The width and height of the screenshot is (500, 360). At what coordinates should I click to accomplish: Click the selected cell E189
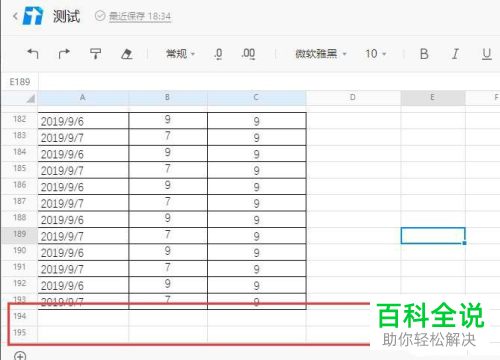pos(433,235)
